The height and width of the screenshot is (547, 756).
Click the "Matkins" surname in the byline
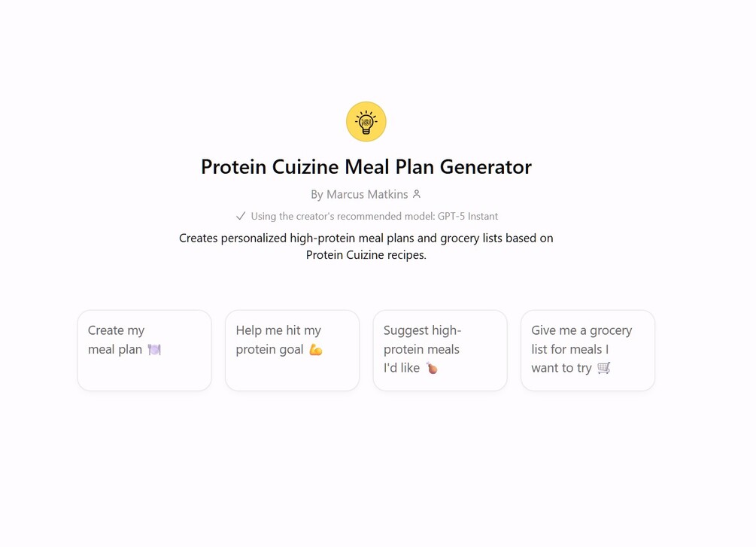point(387,194)
